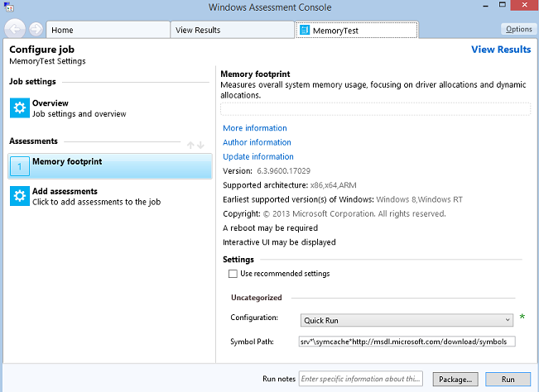Minimize the Windows Assessment Console window
539x392 pixels.
(485, 6)
